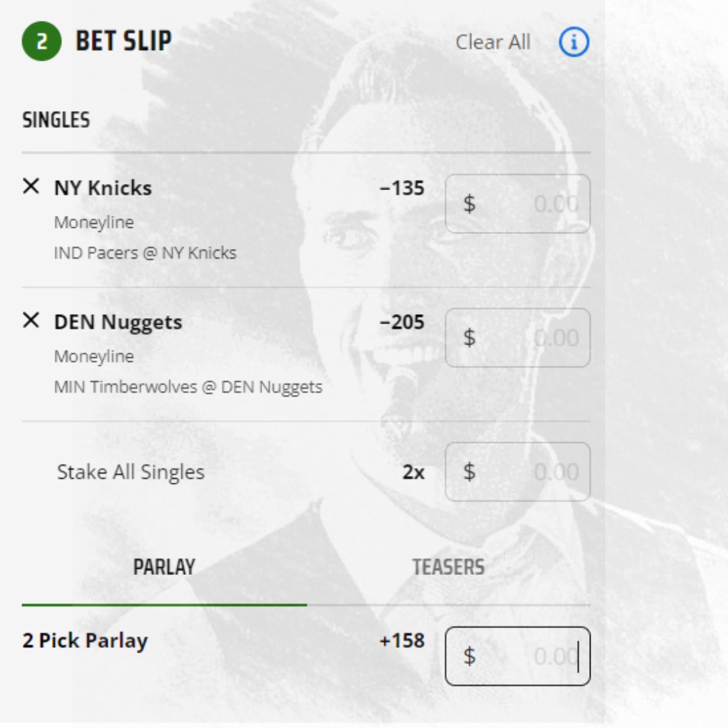Screen dimensions: 728x728
Task: Open the bet slip info icon
Action: [x=574, y=42]
